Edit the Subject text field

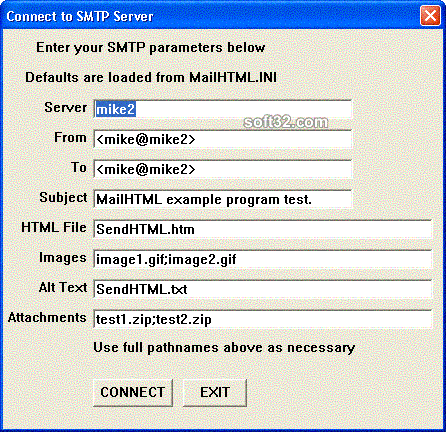[x=223, y=199]
